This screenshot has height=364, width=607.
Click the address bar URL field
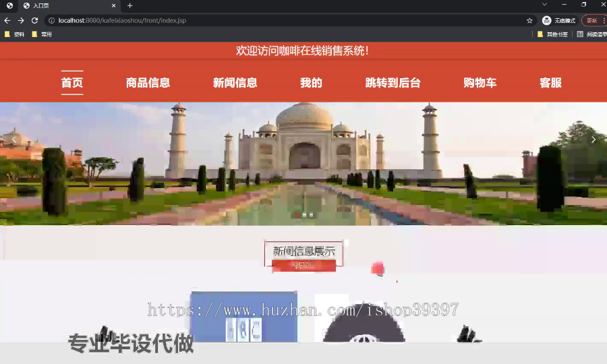(290, 20)
